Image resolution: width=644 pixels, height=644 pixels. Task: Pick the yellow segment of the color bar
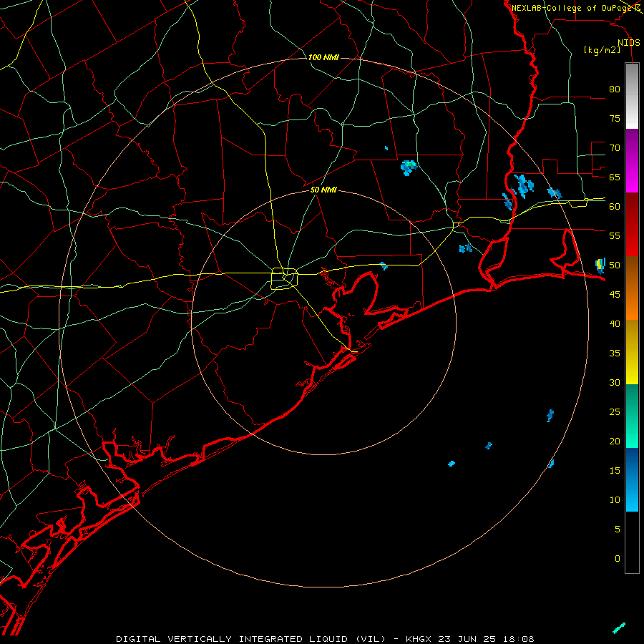pyautogui.click(x=632, y=352)
